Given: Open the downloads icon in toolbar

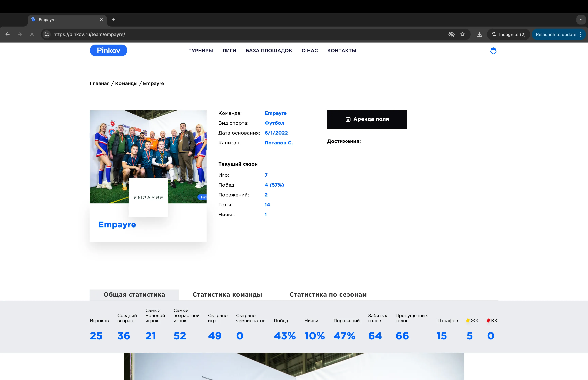Looking at the screenshot, I should [x=479, y=35].
